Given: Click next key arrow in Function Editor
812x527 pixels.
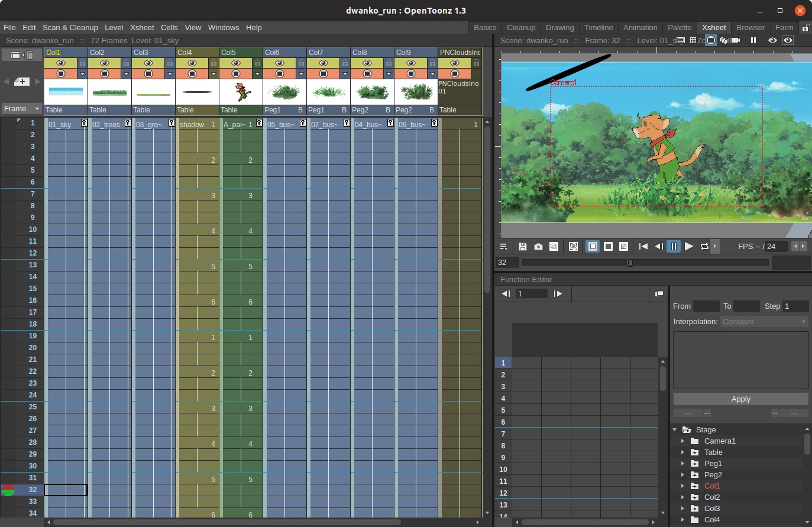Looking at the screenshot, I should coord(558,294).
